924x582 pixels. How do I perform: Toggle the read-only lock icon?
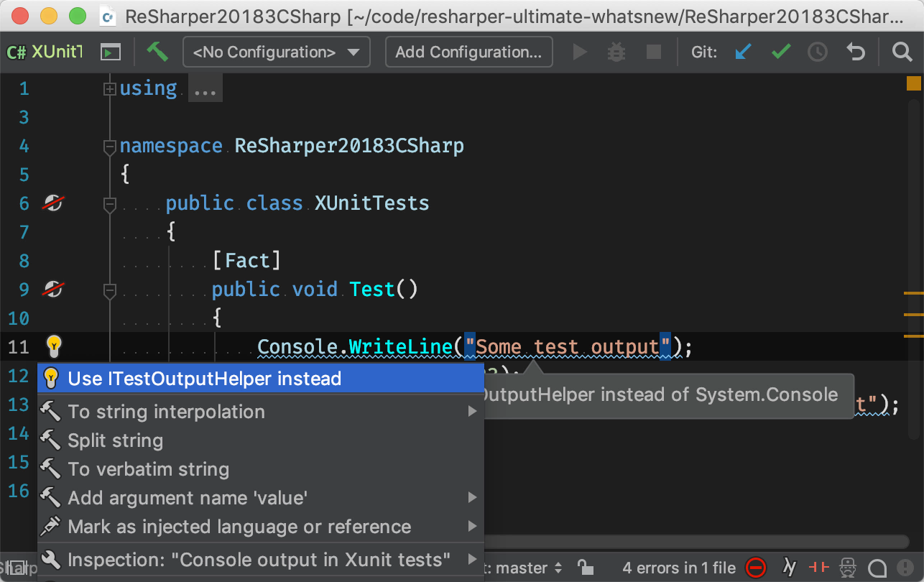[x=586, y=568]
